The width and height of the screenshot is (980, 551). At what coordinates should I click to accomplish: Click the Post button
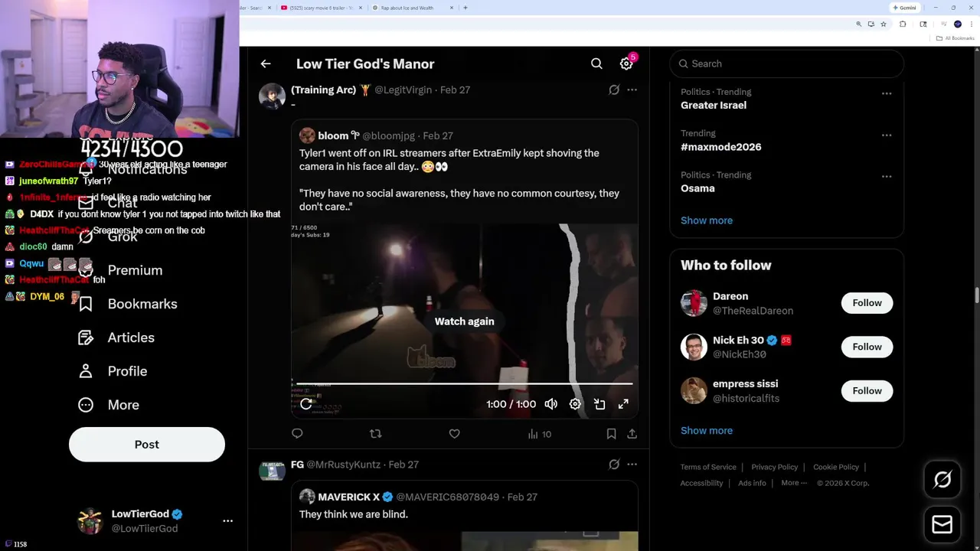coord(147,445)
